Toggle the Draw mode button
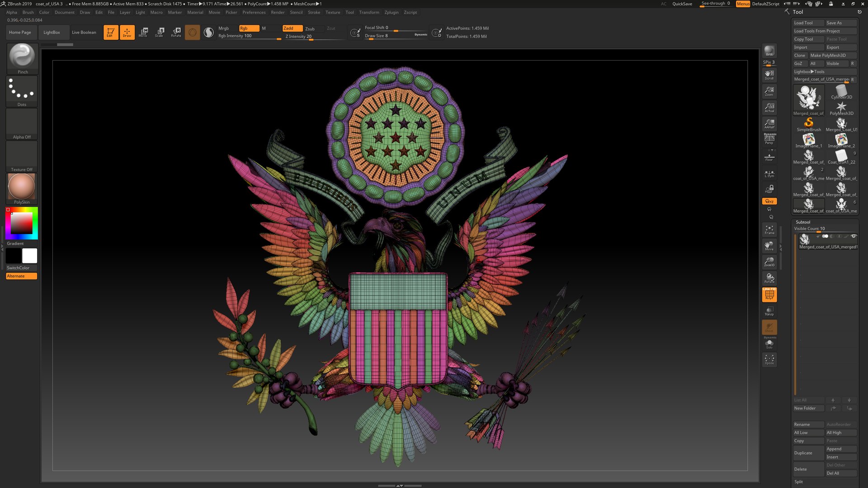This screenshot has height=488, width=868. (127, 32)
